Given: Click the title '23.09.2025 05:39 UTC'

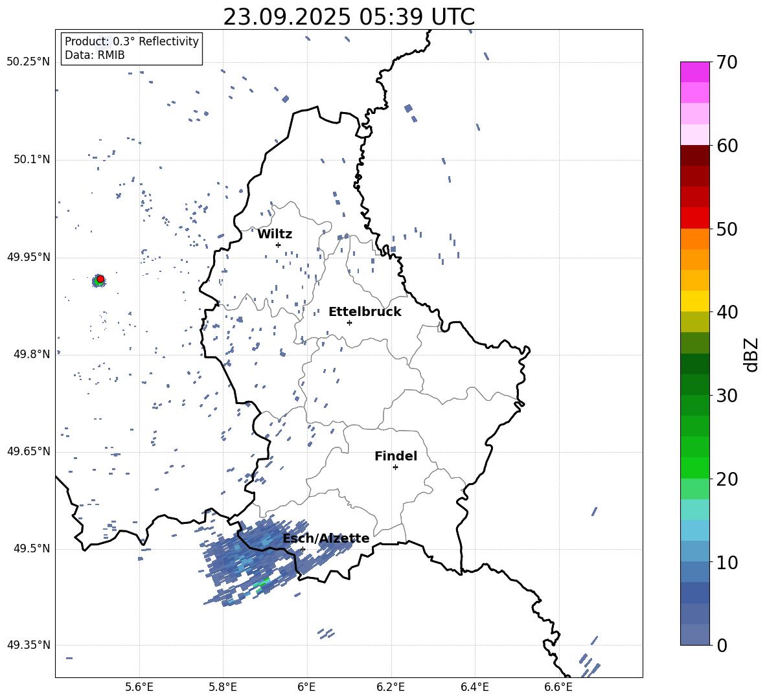Looking at the screenshot, I should click(349, 17).
